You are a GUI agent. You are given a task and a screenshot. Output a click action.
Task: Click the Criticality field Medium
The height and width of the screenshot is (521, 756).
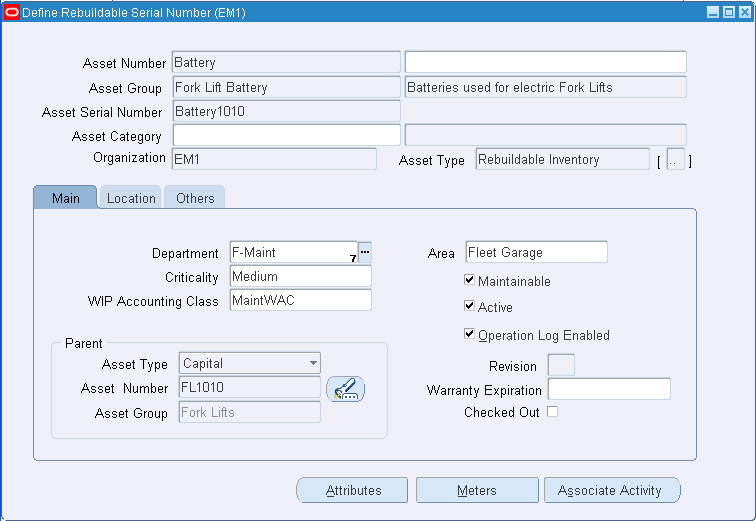(300, 276)
